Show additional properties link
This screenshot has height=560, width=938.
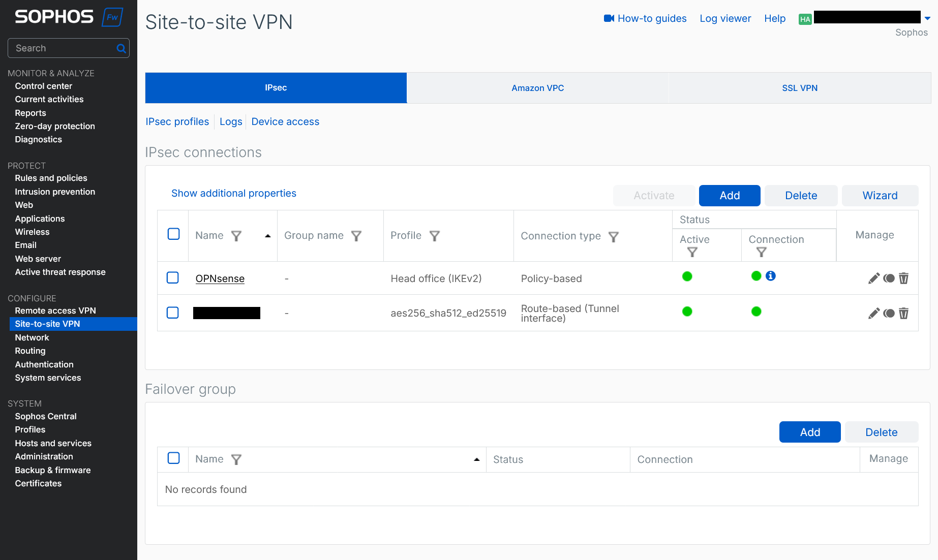click(x=234, y=193)
